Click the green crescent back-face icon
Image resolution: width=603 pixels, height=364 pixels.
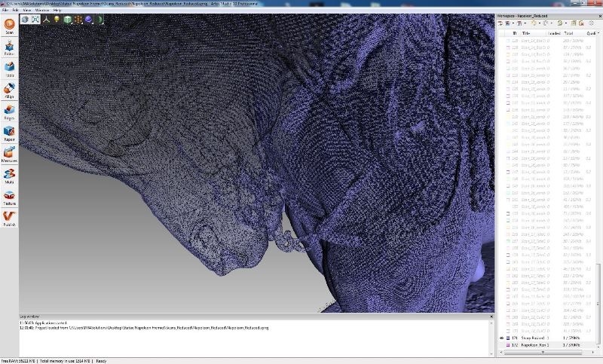(99, 20)
